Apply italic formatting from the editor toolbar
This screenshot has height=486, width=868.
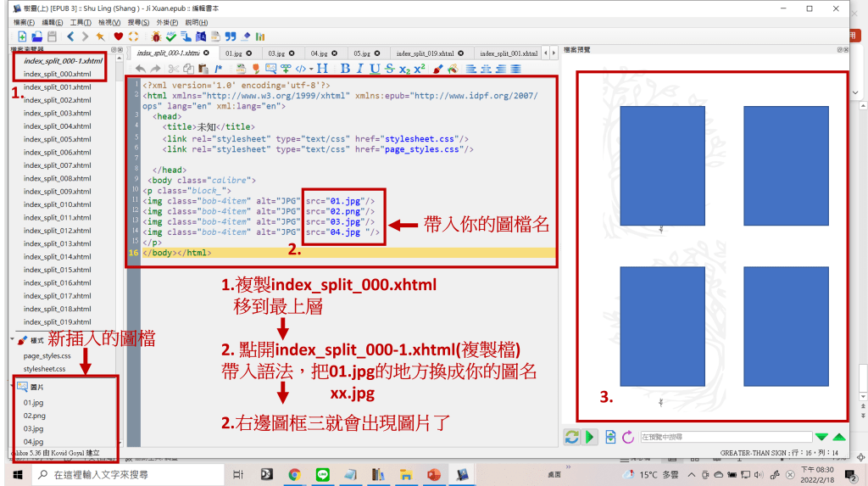(x=360, y=69)
